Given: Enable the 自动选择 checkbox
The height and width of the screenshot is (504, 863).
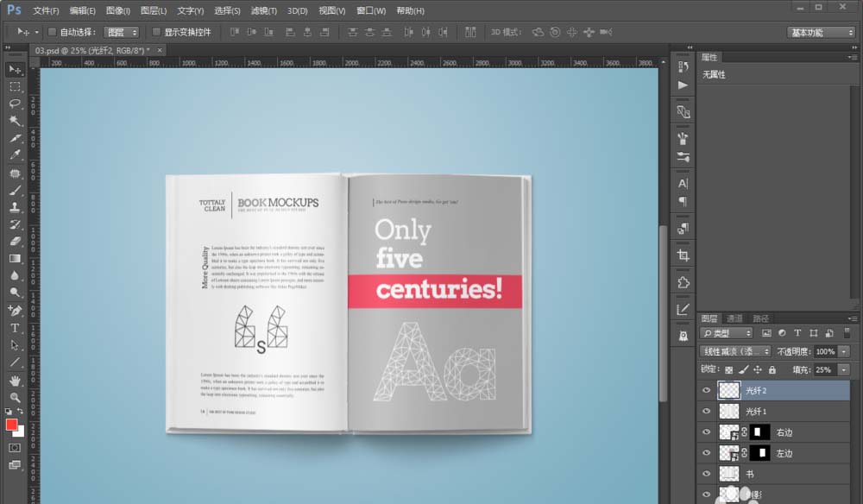Looking at the screenshot, I should click(x=52, y=32).
